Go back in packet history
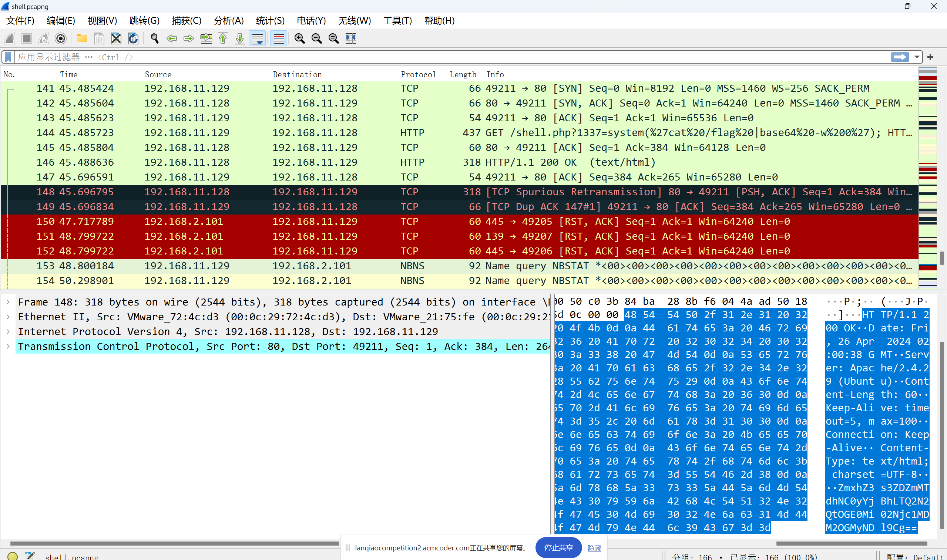 pos(172,38)
